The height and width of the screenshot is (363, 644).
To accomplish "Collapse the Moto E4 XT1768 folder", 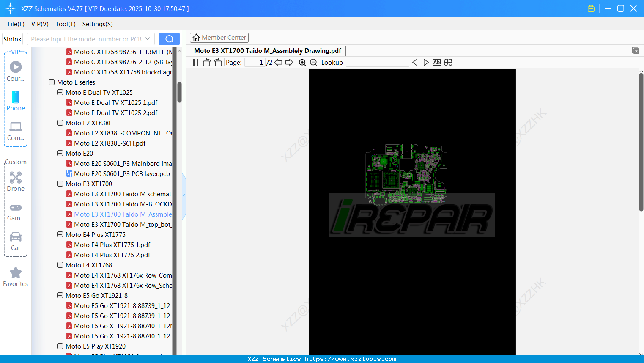I will [60, 265].
